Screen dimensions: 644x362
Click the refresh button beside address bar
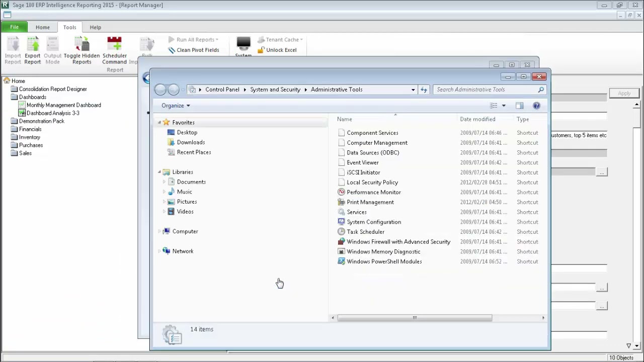pyautogui.click(x=424, y=89)
